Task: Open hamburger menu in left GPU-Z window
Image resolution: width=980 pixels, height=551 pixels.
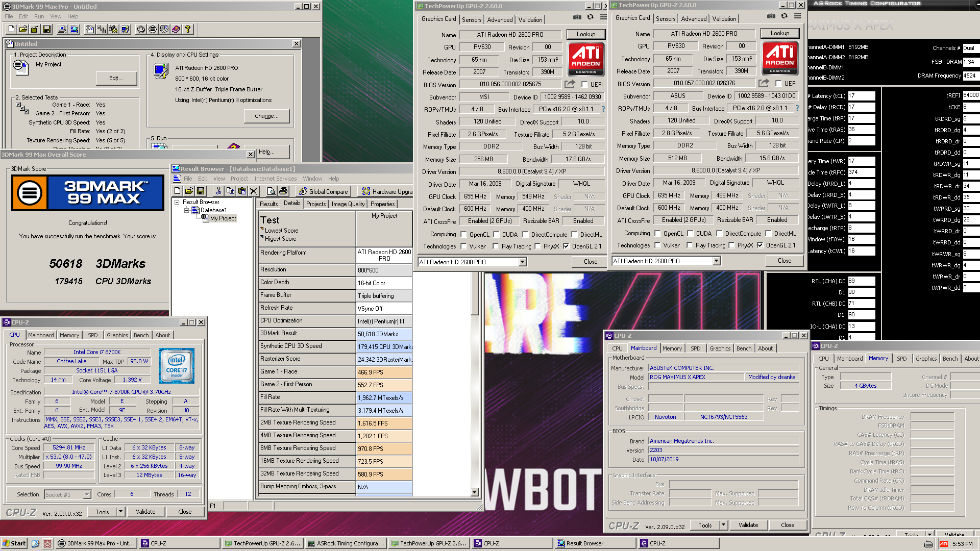Action: tap(603, 17)
